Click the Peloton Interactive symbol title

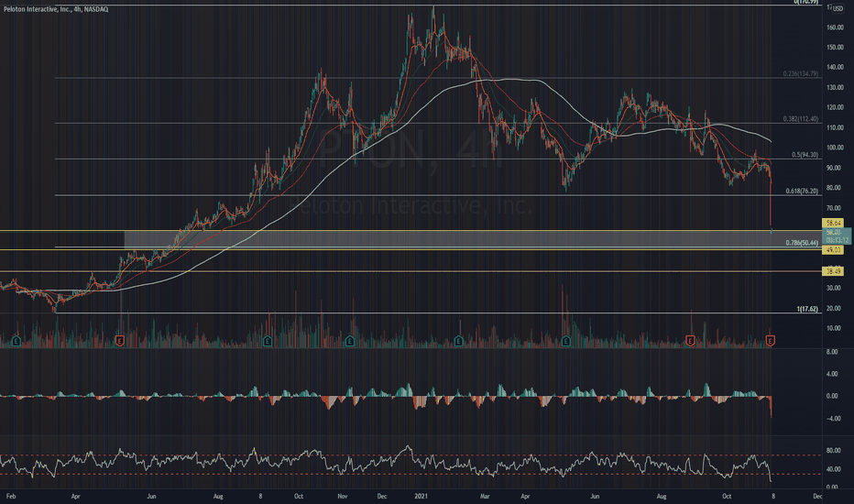(56, 9)
